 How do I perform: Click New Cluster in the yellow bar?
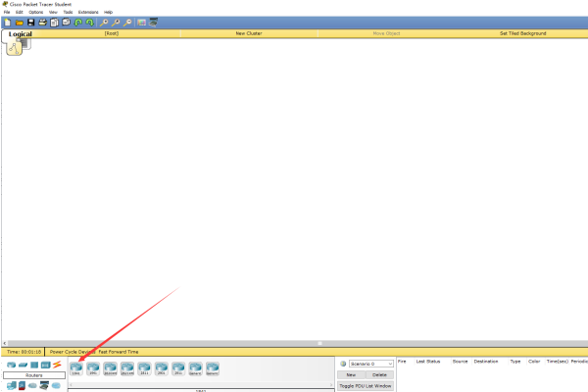(x=249, y=33)
